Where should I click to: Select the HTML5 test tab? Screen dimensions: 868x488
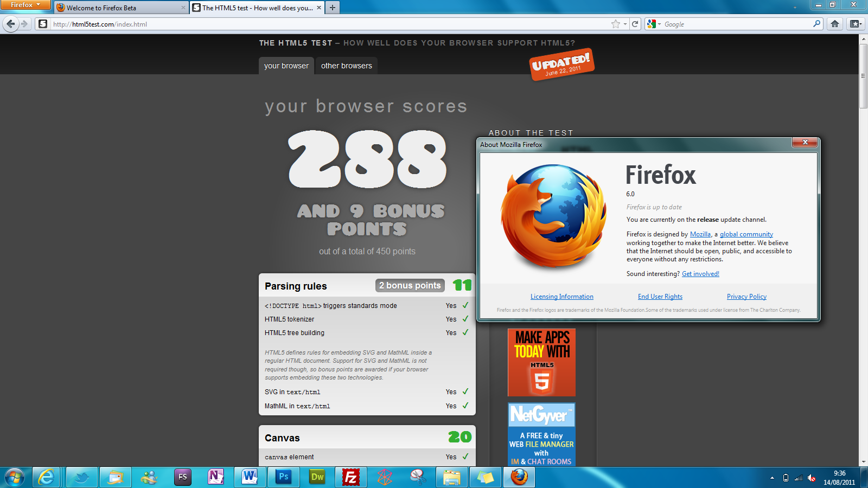coord(257,8)
